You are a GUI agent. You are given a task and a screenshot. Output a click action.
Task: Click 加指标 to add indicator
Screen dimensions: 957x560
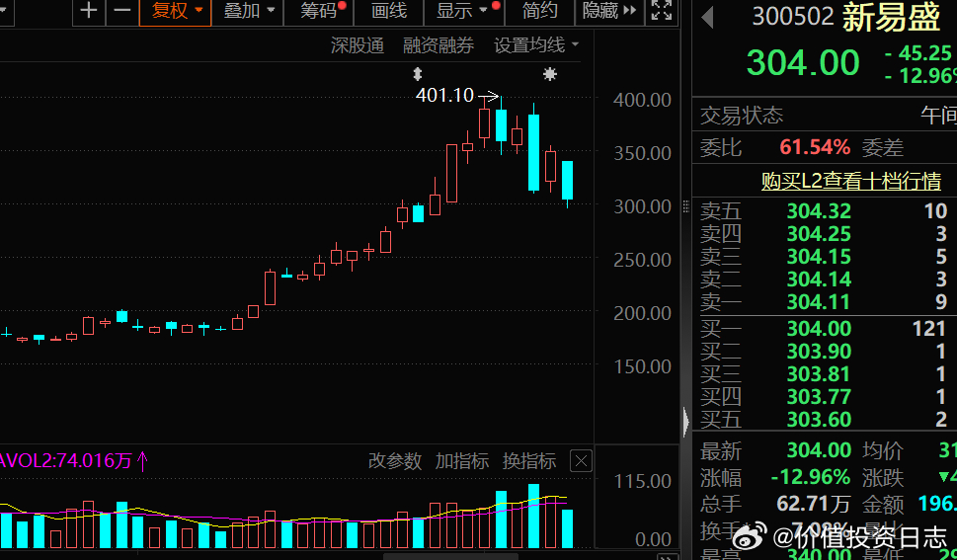tap(462, 461)
